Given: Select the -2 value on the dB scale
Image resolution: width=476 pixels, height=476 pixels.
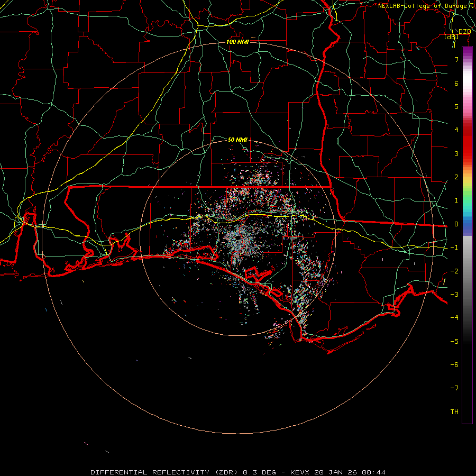Looking at the screenshot, I should [x=454, y=271].
